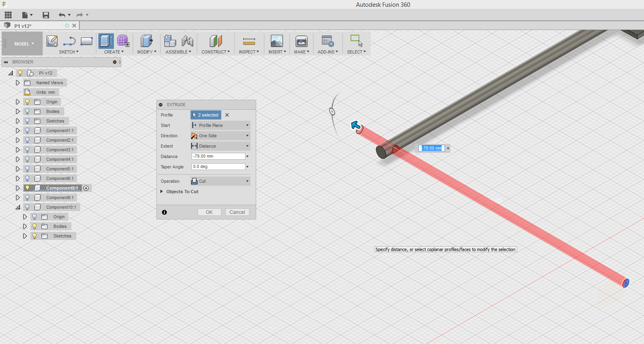The image size is (644, 344).
Task: Click the Undo arrow
Action: 62,15
